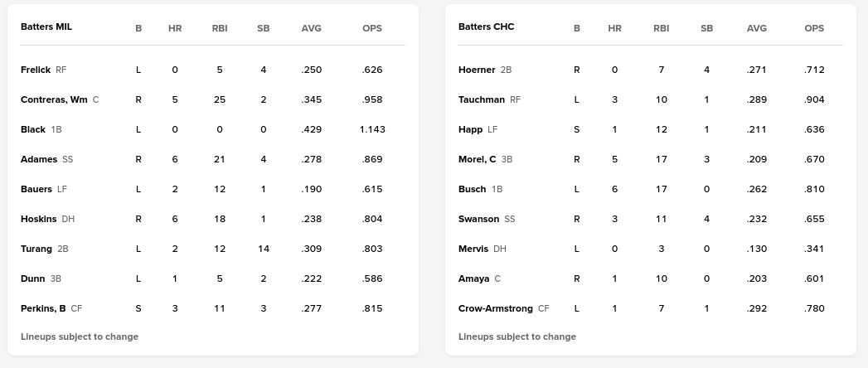The height and width of the screenshot is (368, 868).
Task: Open Frelick's player page
Action: pos(36,70)
